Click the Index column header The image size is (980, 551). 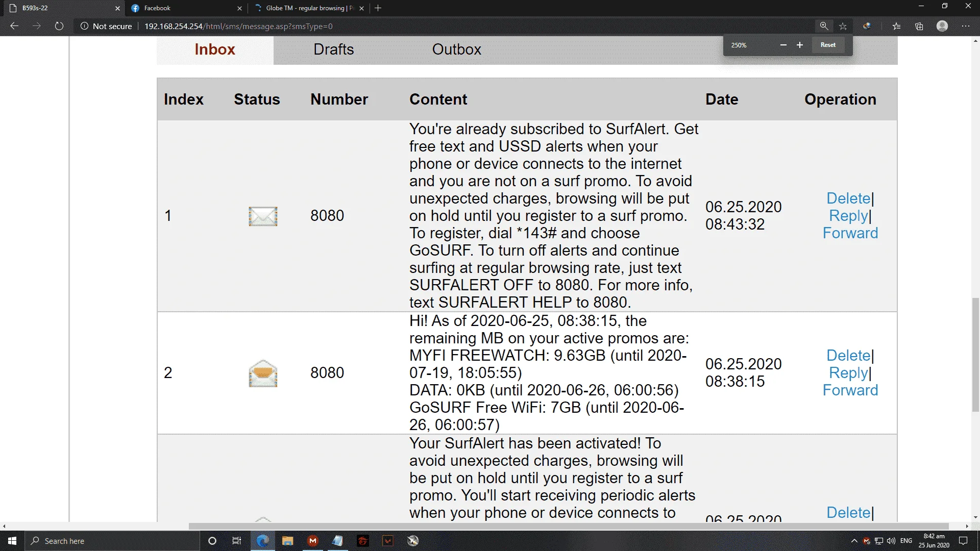pyautogui.click(x=183, y=99)
